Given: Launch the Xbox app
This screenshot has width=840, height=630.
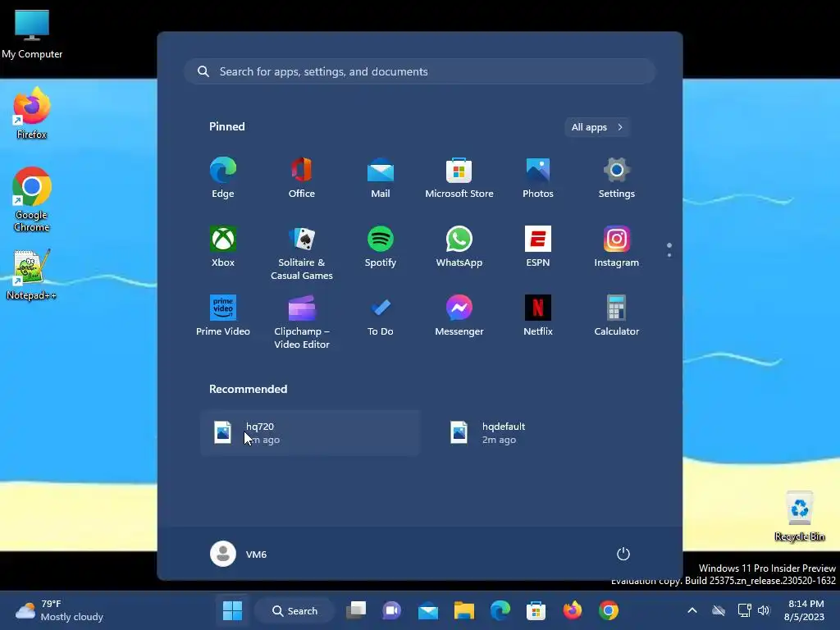Looking at the screenshot, I should (x=223, y=246).
